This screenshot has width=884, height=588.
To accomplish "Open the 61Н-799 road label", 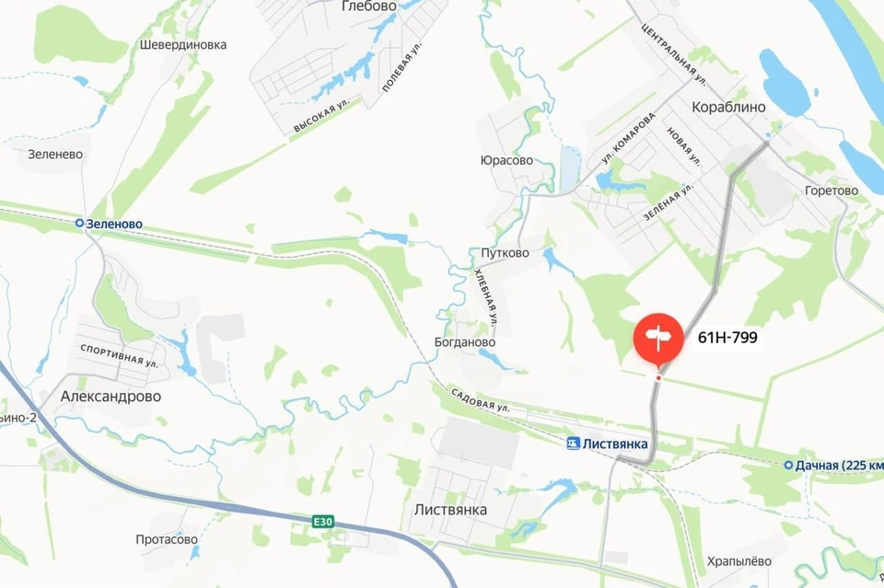I will (727, 338).
